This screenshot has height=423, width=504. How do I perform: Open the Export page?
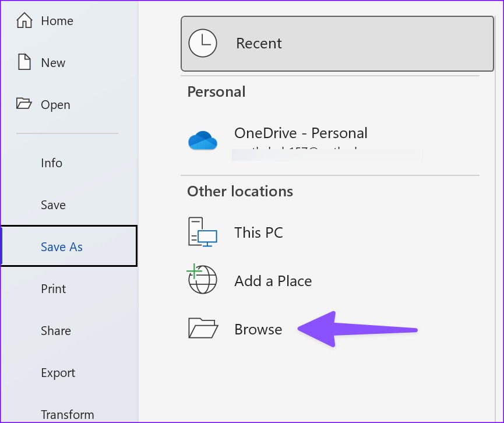pyautogui.click(x=58, y=373)
